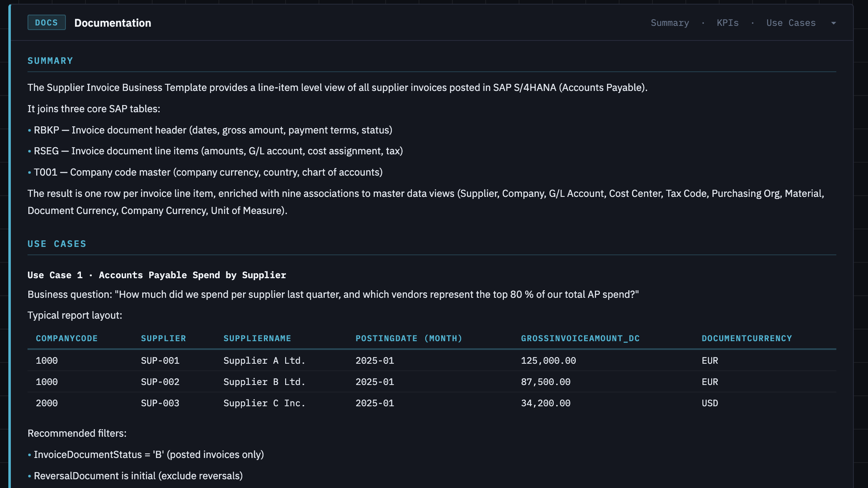Navigate to Summary in the top nav

point(670,23)
